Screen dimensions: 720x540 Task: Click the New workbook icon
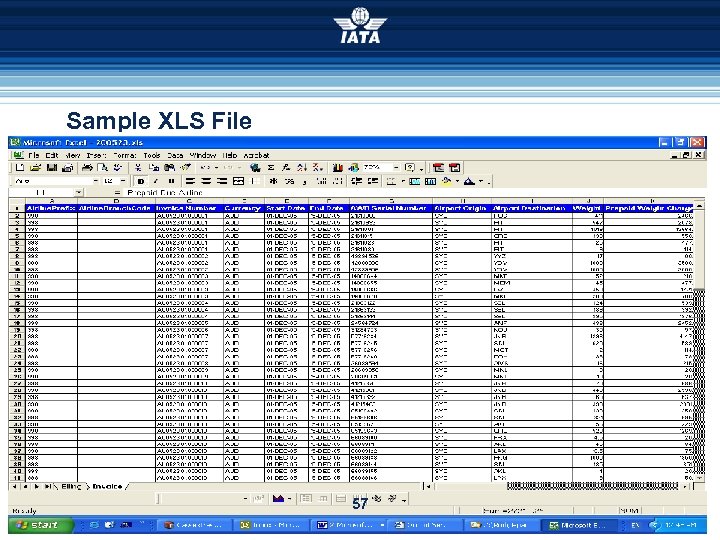(19, 168)
